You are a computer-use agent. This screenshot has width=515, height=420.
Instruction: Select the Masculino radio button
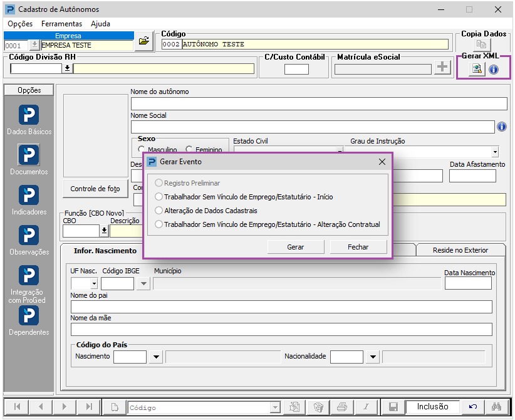pos(142,150)
